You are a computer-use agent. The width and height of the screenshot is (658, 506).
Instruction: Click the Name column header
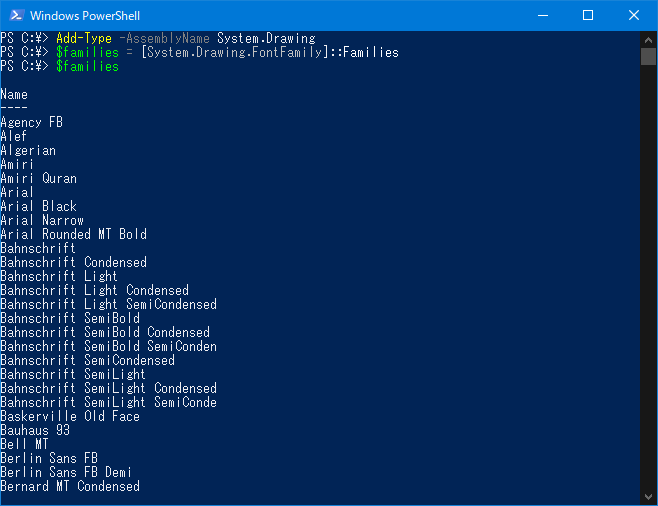(14, 94)
